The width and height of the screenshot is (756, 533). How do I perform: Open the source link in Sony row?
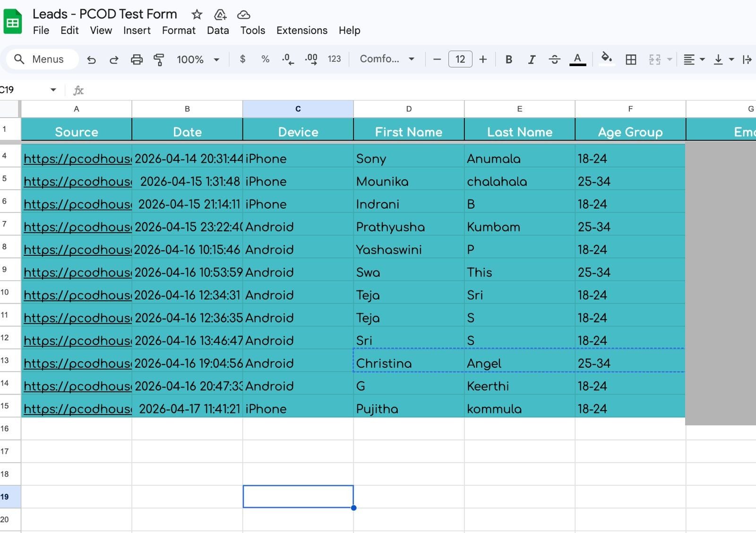[x=77, y=159]
